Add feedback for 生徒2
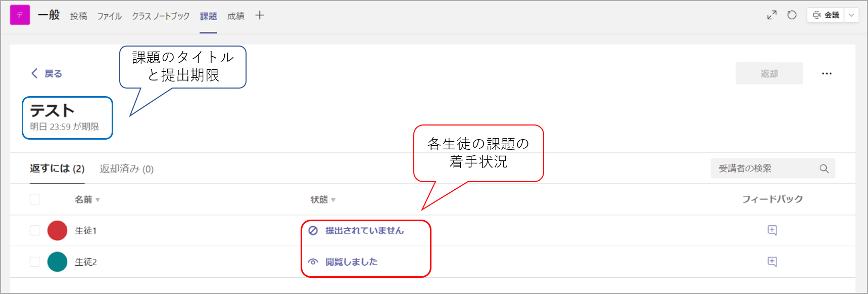This screenshot has width=868, height=294. 772,262
